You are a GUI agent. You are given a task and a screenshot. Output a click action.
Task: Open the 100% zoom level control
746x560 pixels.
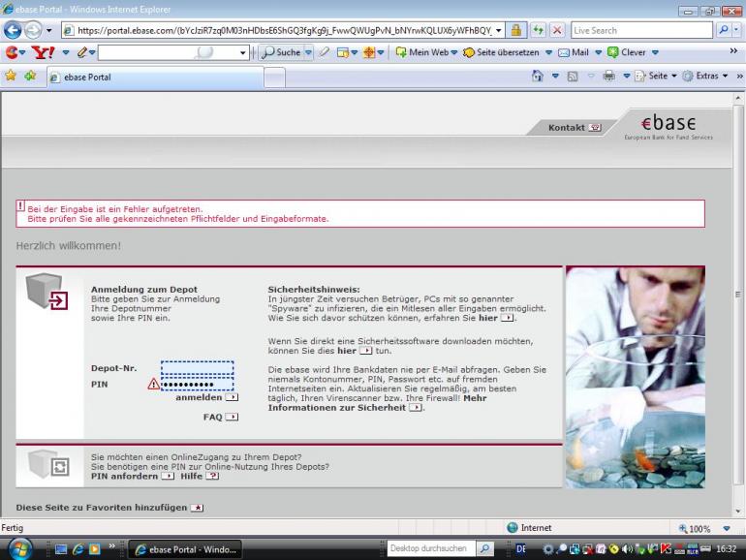click(703, 528)
